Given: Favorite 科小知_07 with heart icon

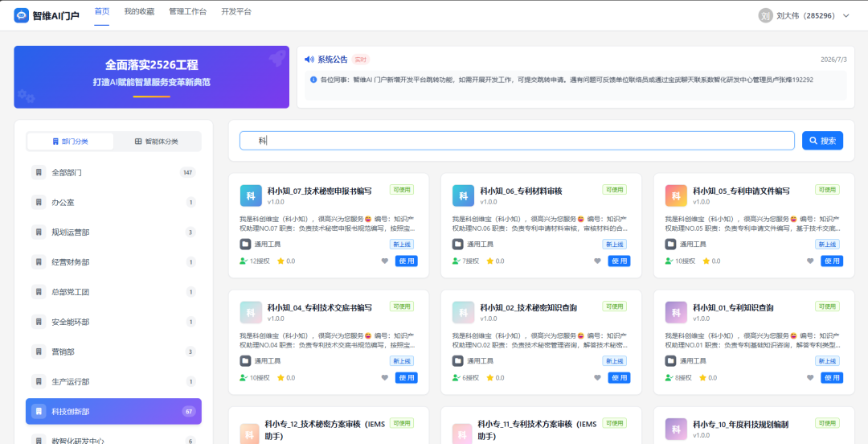Looking at the screenshot, I should 385,261.
